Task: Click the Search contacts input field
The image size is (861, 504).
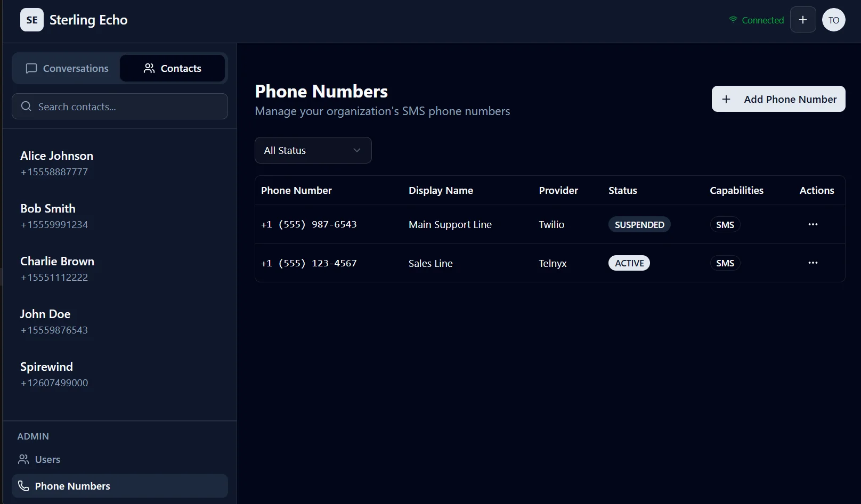Action: tap(119, 107)
